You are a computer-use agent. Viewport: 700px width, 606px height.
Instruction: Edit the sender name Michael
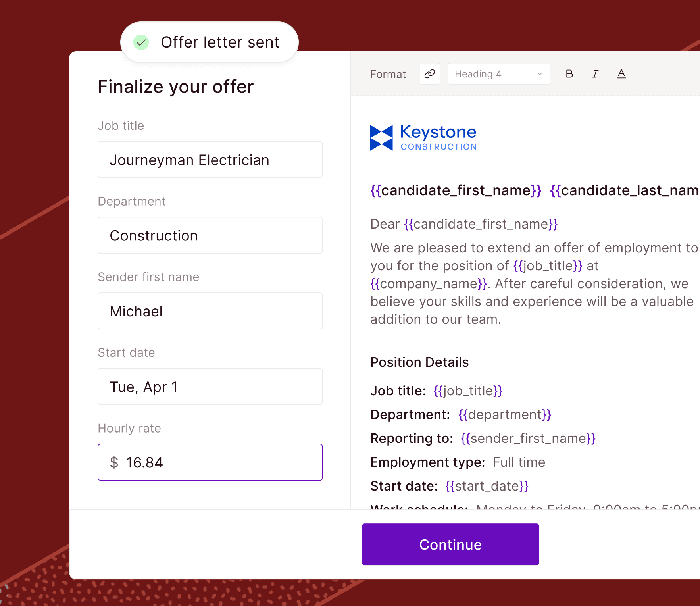[x=210, y=311]
